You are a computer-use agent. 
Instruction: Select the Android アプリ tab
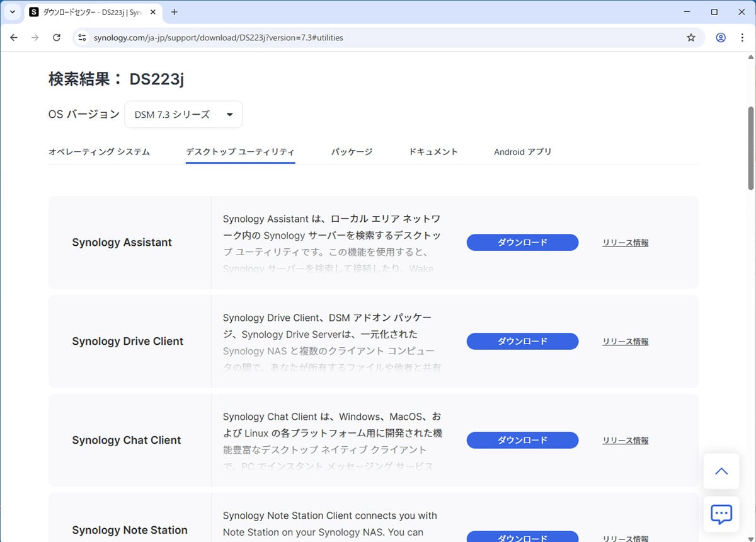coord(522,152)
